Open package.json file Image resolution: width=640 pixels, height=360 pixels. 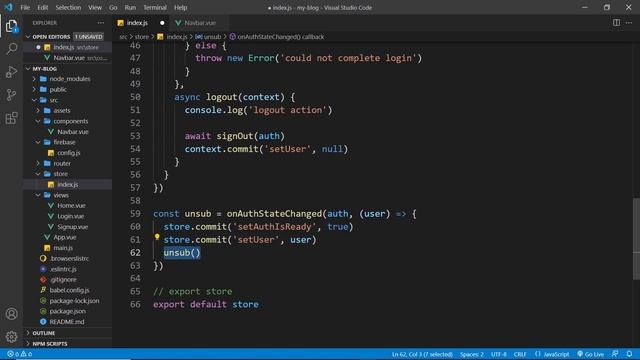67,311
